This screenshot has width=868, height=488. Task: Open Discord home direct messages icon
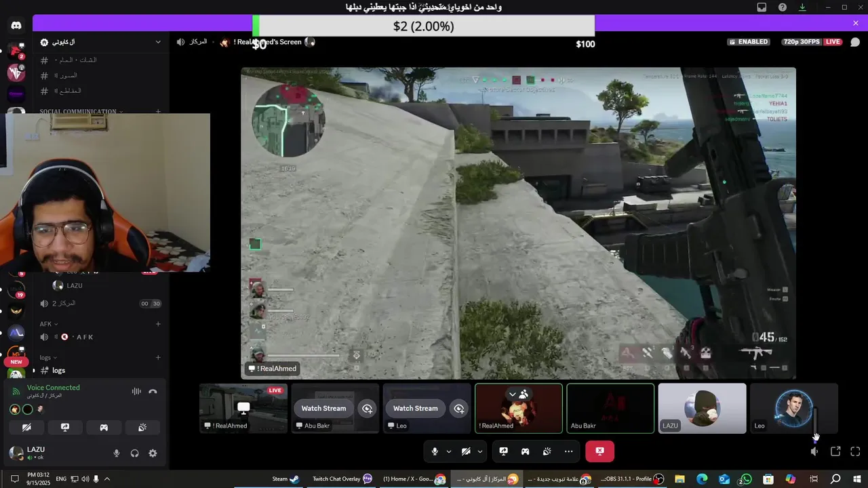pos(16,26)
